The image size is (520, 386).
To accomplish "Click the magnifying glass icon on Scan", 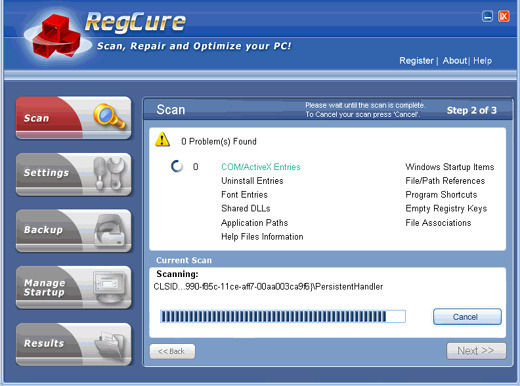I will [x=109, y=116].
